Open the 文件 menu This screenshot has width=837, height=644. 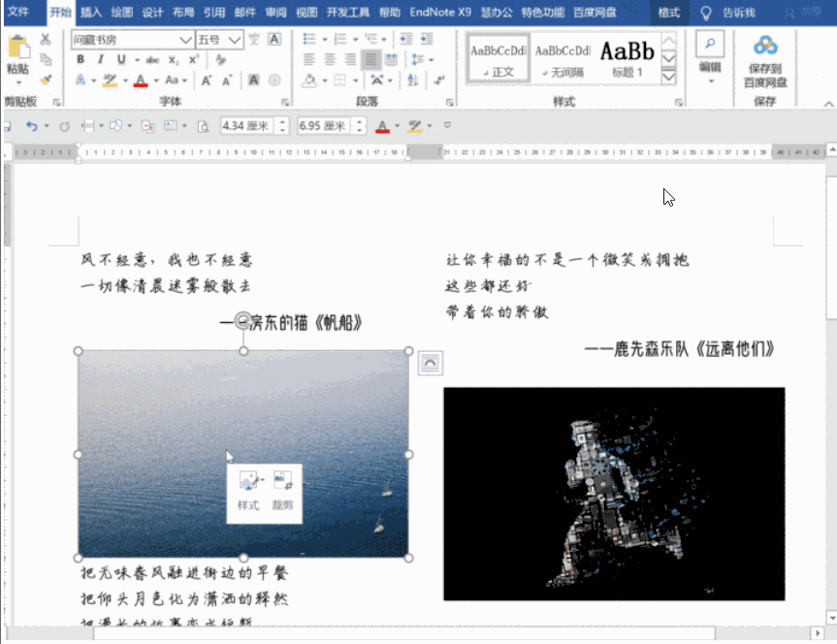coord(18,13)
